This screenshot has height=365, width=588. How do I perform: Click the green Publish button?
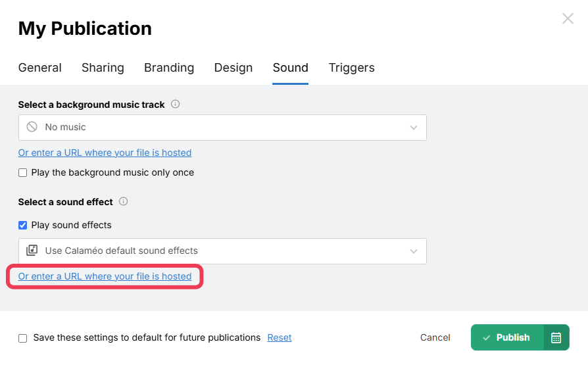point(507,337)
